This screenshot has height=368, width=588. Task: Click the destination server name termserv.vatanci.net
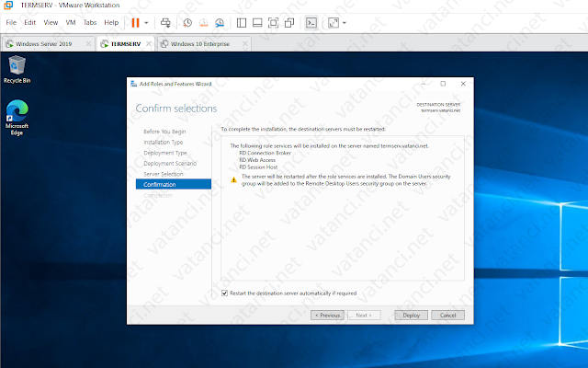(x=441, y=110)
